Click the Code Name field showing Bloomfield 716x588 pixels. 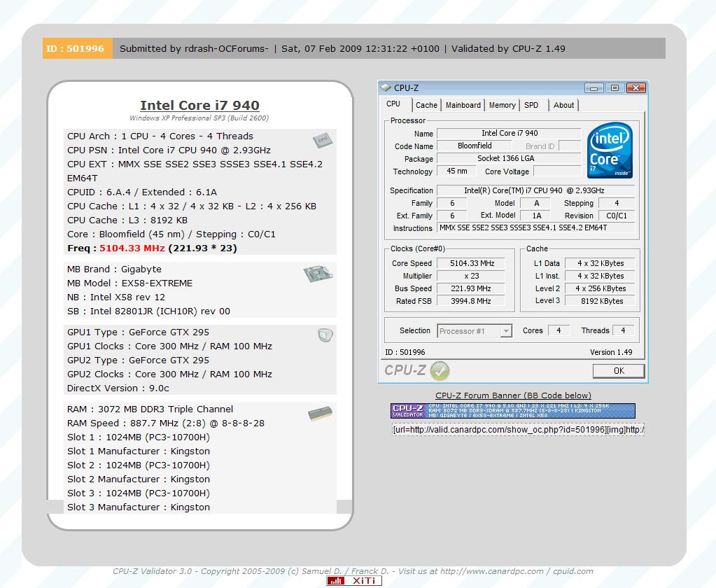tap(474, 146)
